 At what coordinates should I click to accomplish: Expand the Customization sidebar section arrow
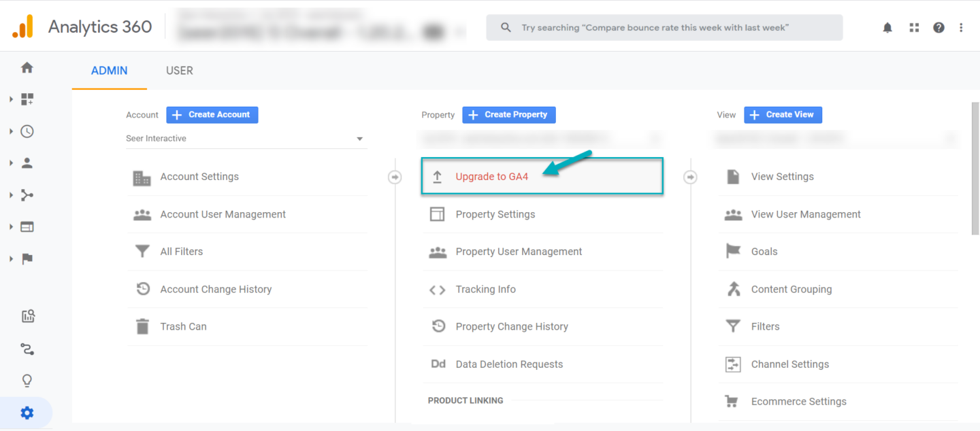coord(11,100)
